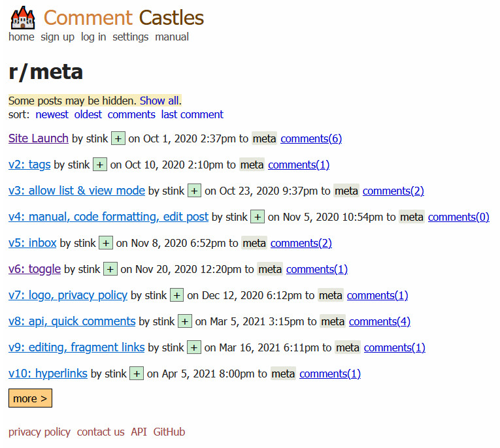This screenshot has width=500, height=448.
Task: Go to the manual page
Action: click(172, 37)
